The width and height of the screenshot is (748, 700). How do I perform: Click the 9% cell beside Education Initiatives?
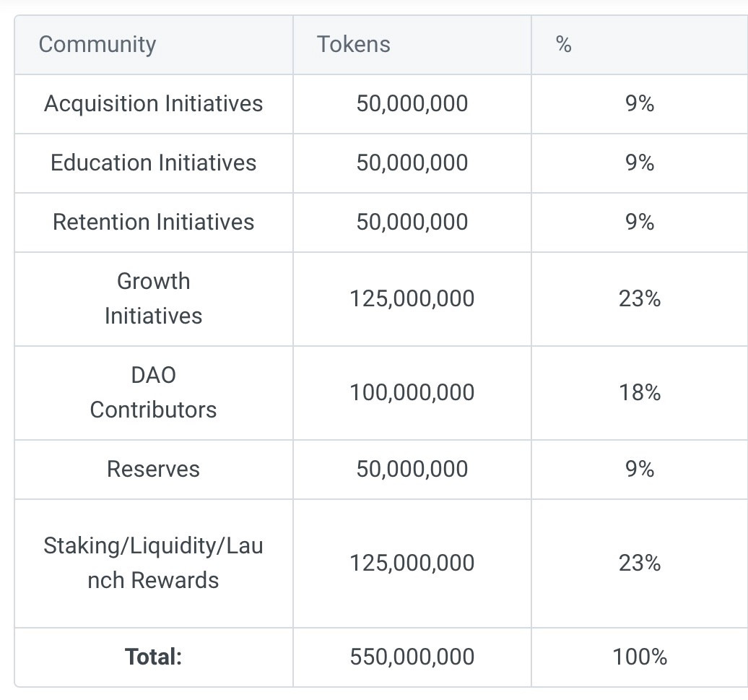click(639, 163)
